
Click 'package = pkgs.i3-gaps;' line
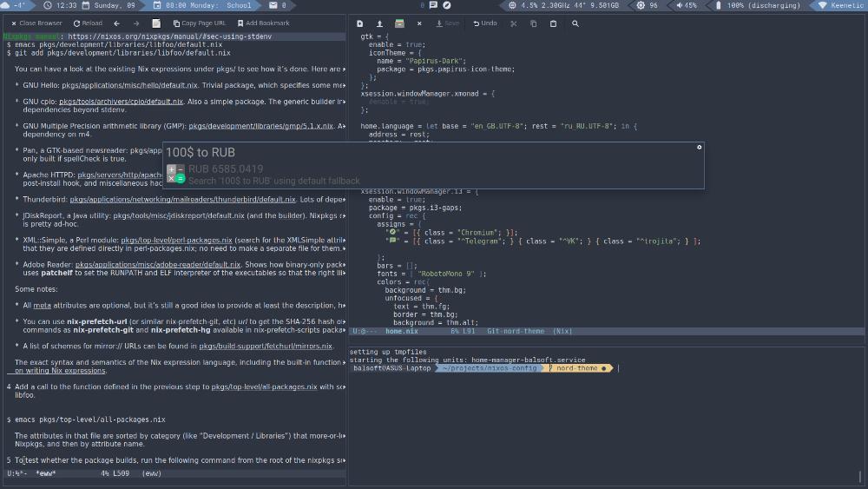415,208
